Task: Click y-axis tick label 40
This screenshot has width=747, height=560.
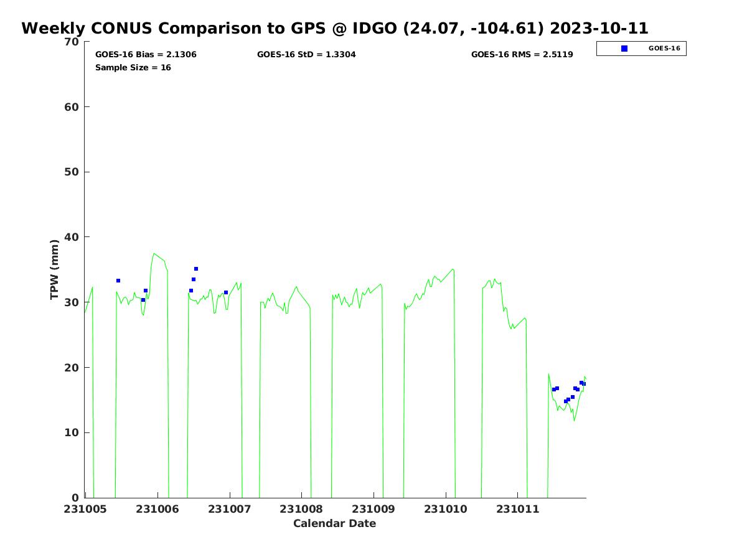Action: click(x=72, y=237)
